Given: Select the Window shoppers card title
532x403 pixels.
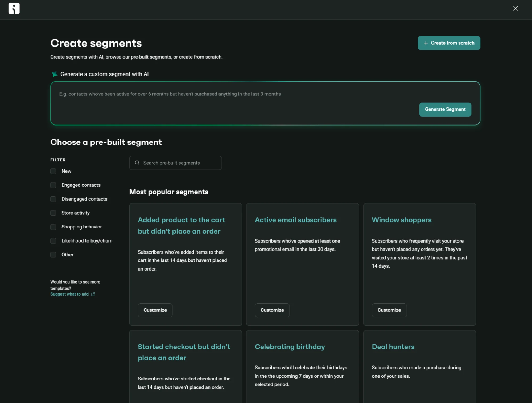Looking at the screenshot, I should pos(401,220).
